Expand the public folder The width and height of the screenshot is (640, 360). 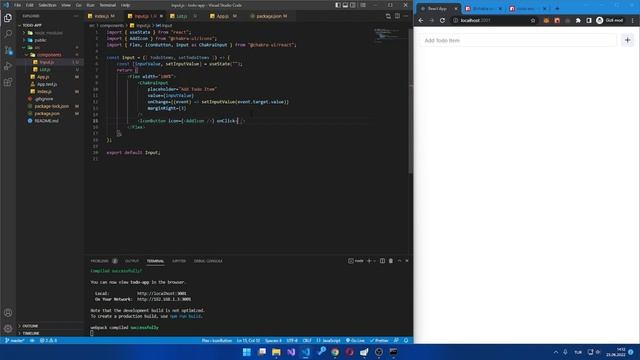40,40
